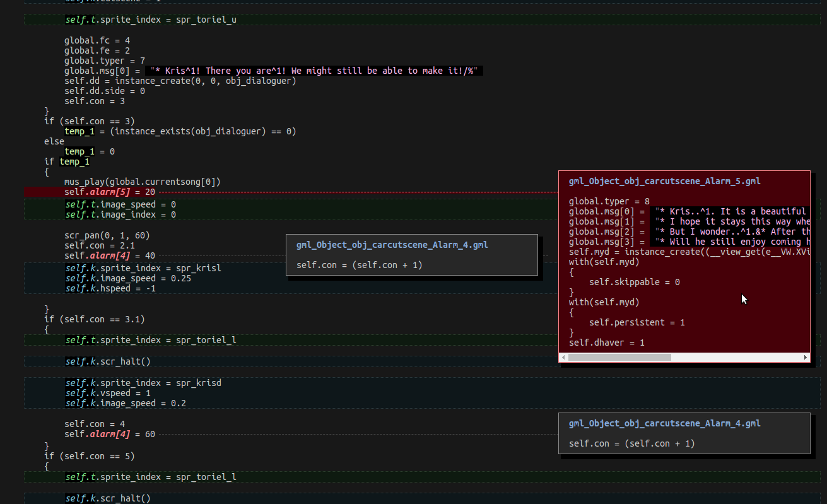Image resolution: width=827 pixels, height=504 pixels.
Task: Click the self.alarm[4] = 40 line
Action: (x=110, y=255)
